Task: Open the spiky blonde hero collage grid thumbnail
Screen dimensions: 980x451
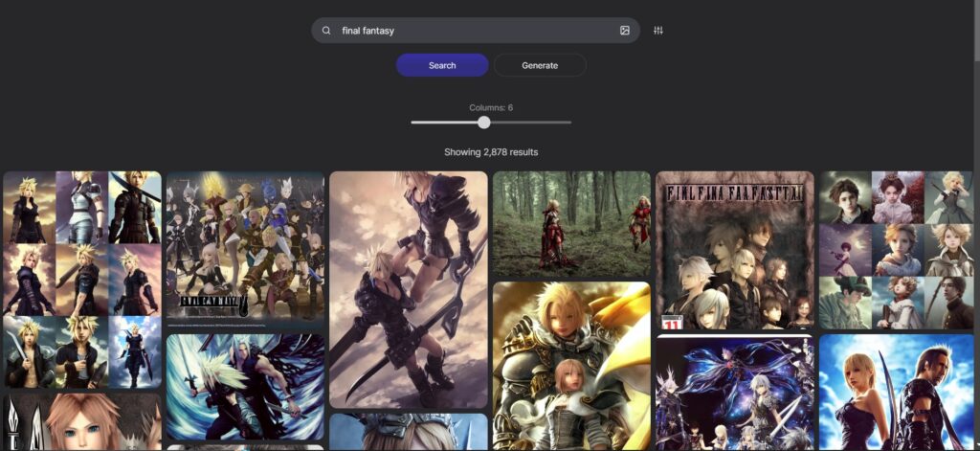Action: pyautogui.click(x=82, y=279)
